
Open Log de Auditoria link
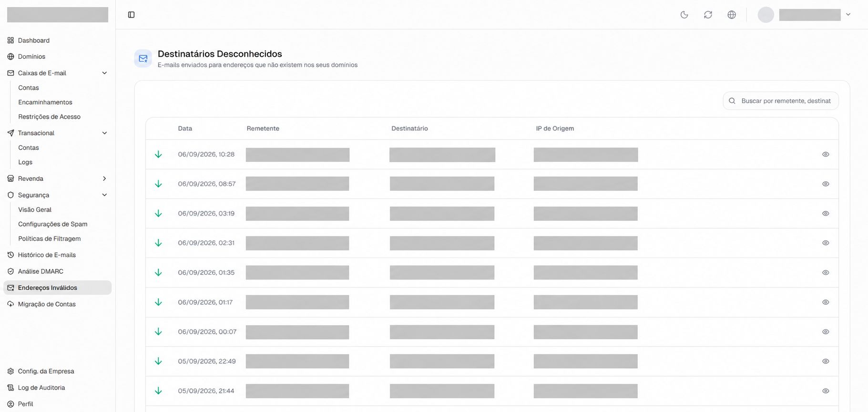41,388
